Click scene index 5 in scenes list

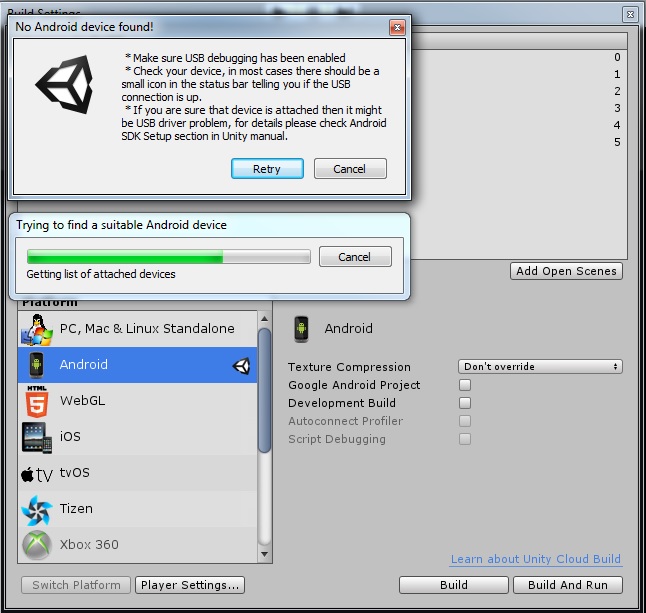[x=617, y=142]
